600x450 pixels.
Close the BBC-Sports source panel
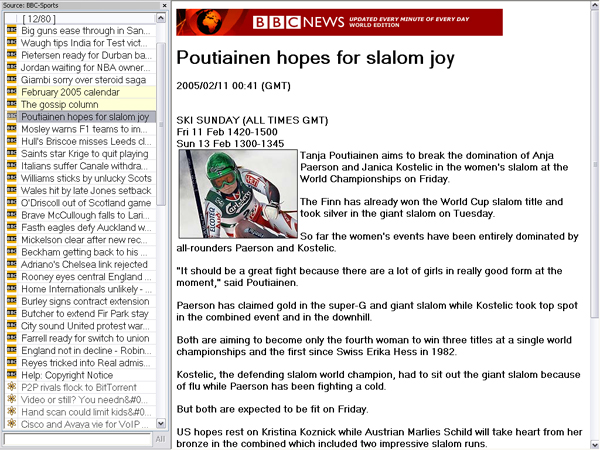coord(164,5)
